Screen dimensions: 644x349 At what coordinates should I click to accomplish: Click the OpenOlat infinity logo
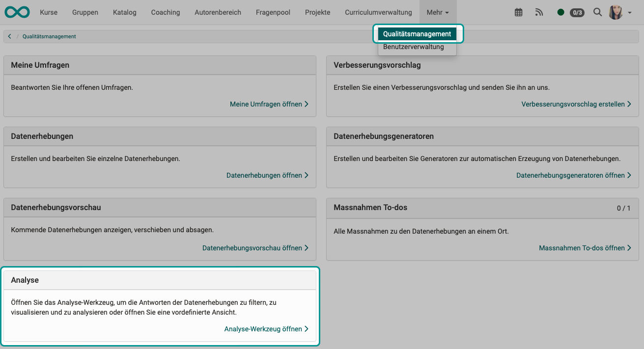(17, 12)
